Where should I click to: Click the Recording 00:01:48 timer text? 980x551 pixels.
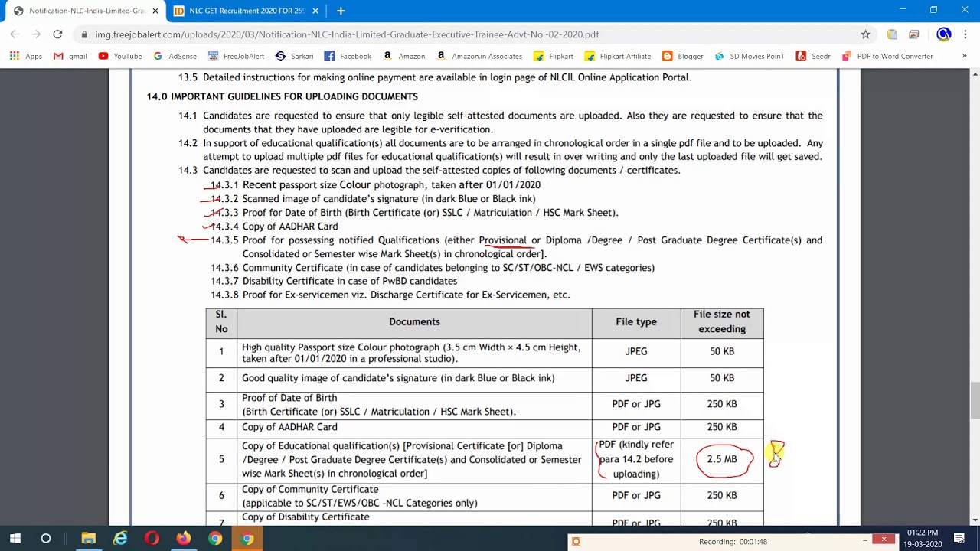click(x=733, y=542)
